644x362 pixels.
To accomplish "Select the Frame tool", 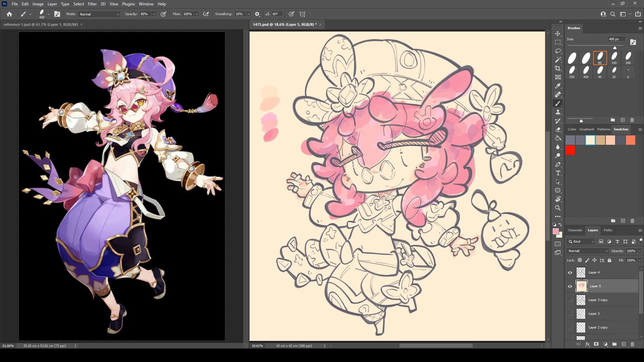I will (x=558, y=77).
